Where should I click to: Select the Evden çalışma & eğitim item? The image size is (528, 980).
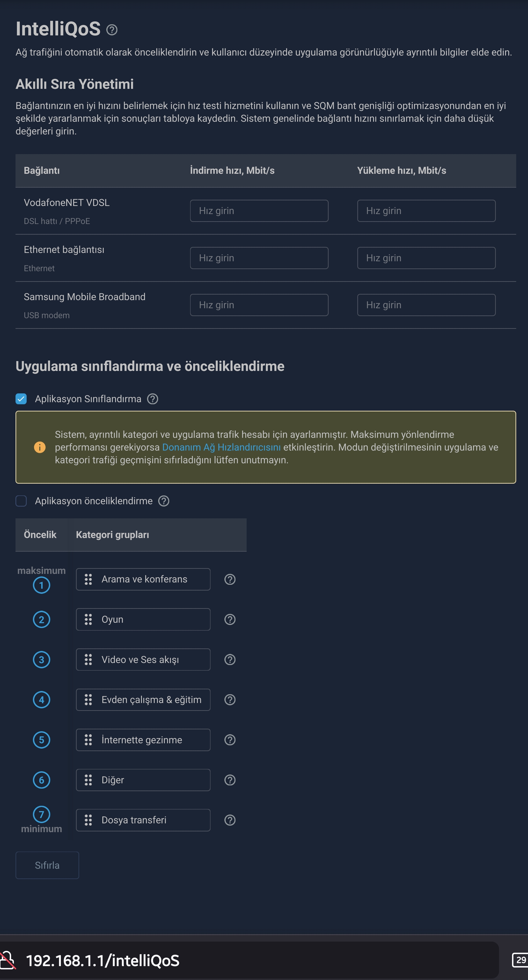[143, 699]
